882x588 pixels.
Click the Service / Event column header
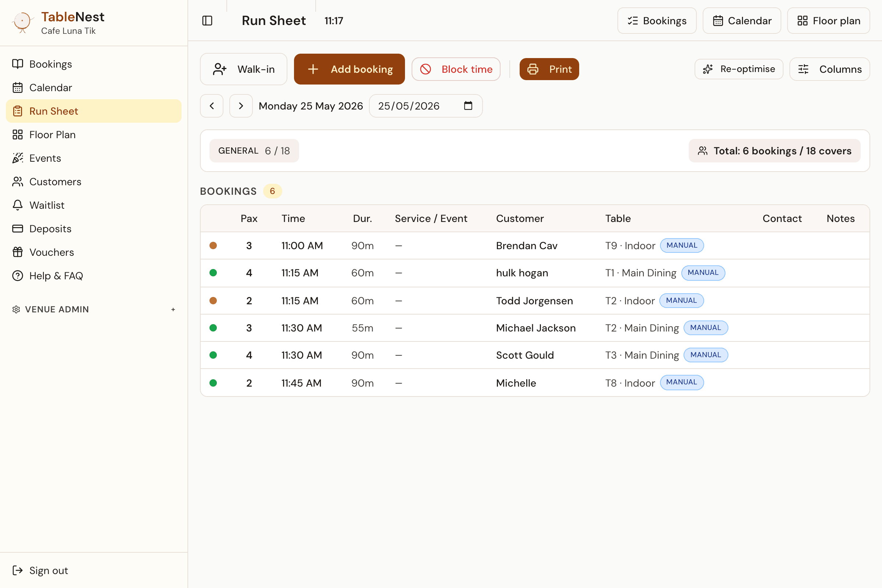(x=431, y=219)
